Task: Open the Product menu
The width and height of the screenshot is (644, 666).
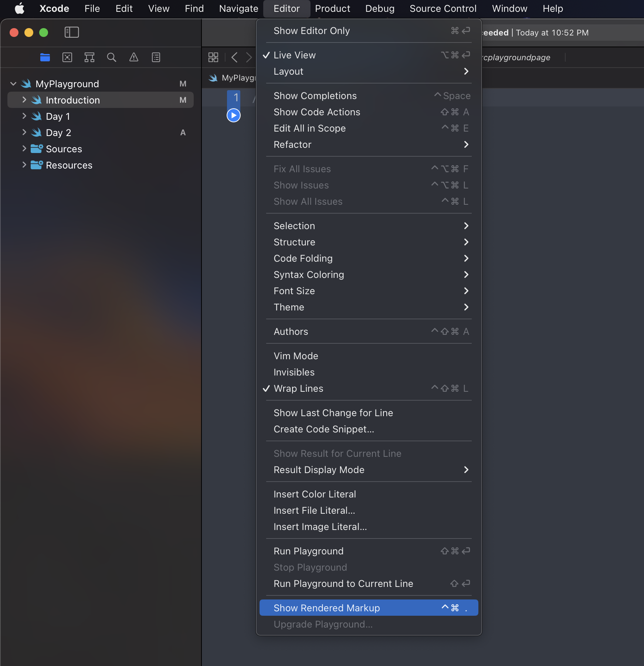Action: click(x=332, y=9)
